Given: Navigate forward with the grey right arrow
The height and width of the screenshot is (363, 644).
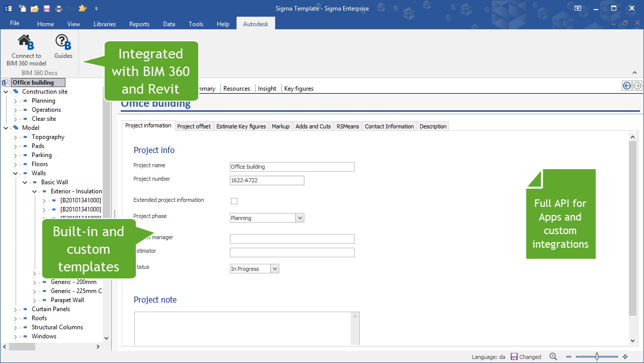Looking at the screenshot, I should (637, 86).
